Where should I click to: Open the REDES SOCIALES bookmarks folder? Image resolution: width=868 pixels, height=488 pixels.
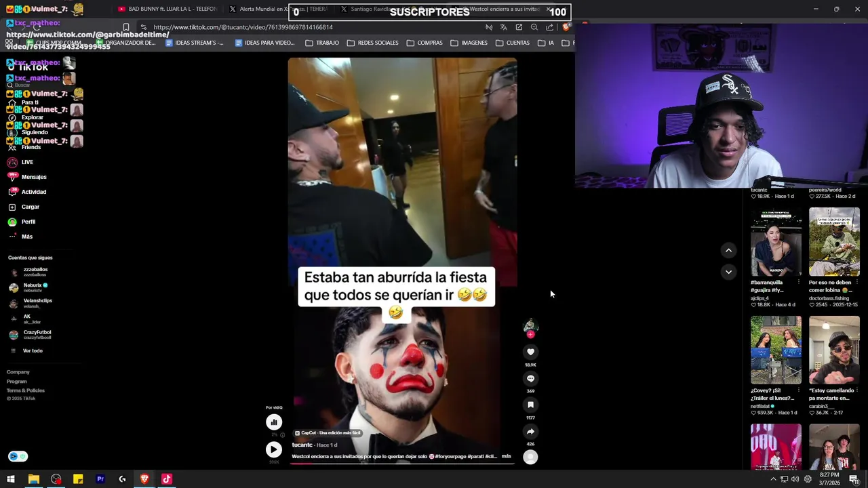point(372,43)
